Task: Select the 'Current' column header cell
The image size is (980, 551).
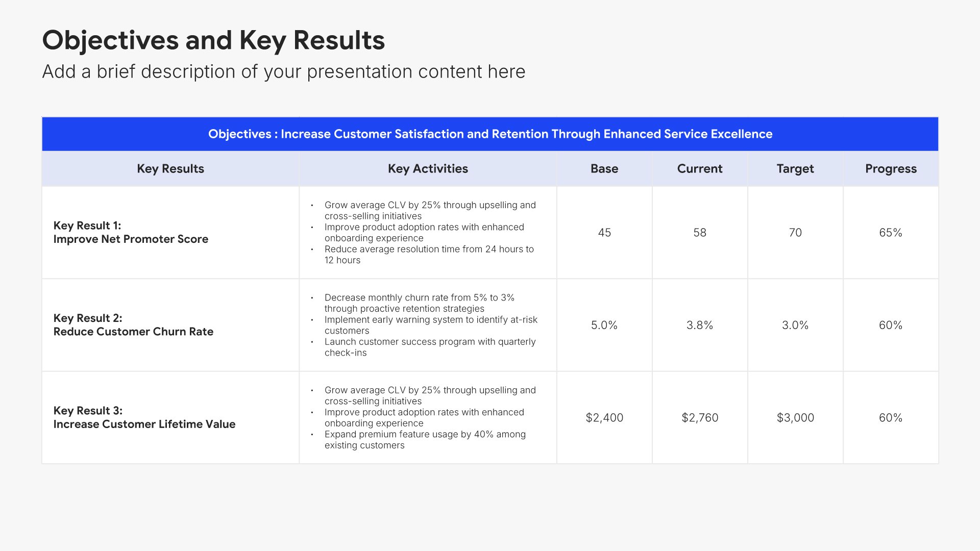Action: [700, 168]
